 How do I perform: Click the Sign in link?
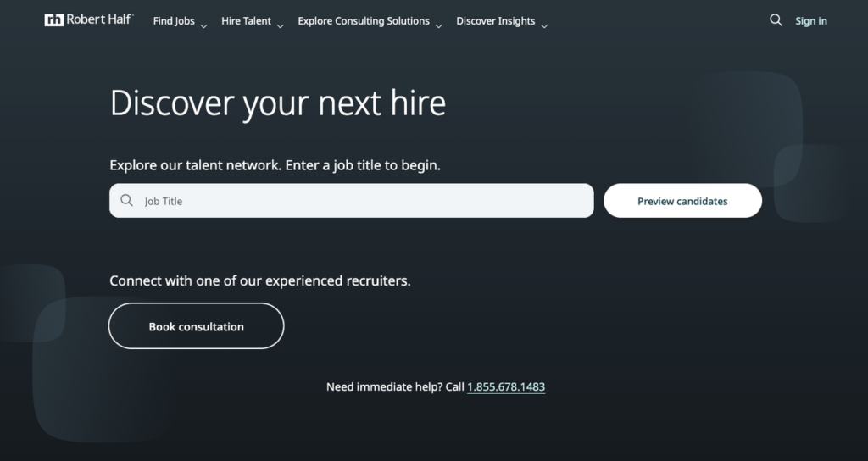[811, 21]
